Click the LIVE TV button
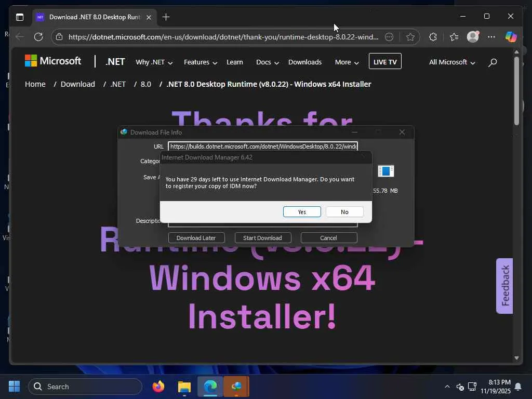Screen dimensions: 532x399 point(385,61)
